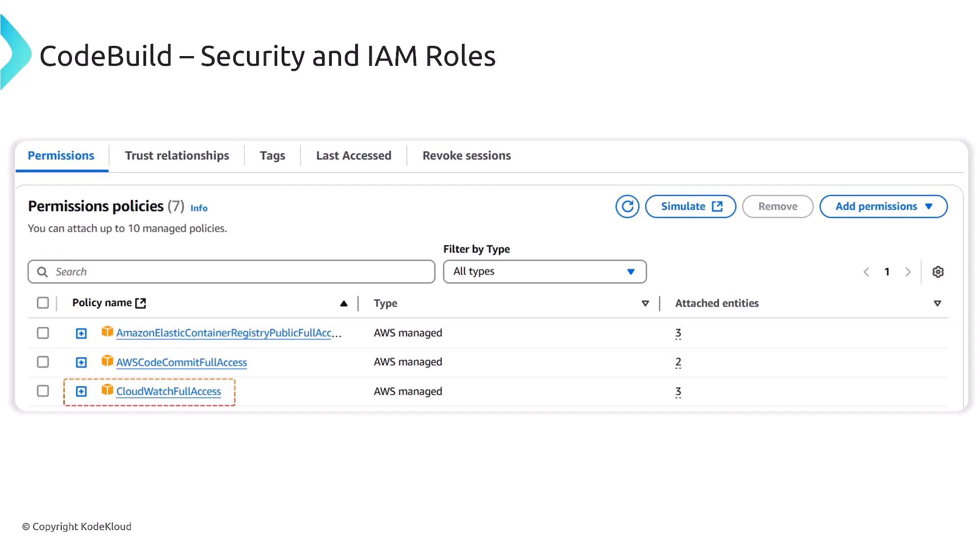Sort by Attached entities column arrow
The width and height of the screenshot is (980, 551).
pyautogui.click(x=937, y=304)
